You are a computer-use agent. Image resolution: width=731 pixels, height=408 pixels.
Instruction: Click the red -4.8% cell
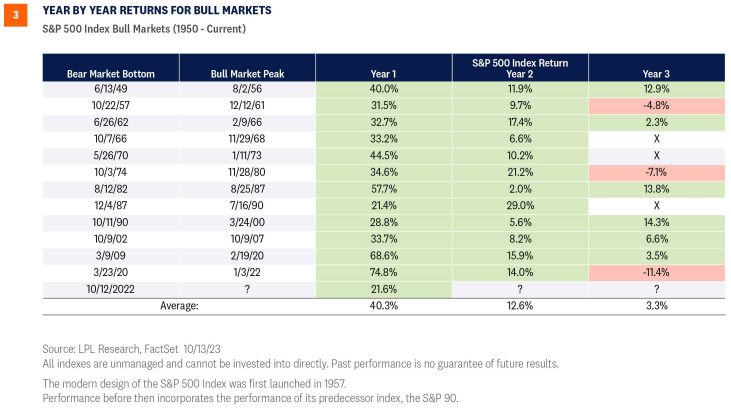click(656, 103)
